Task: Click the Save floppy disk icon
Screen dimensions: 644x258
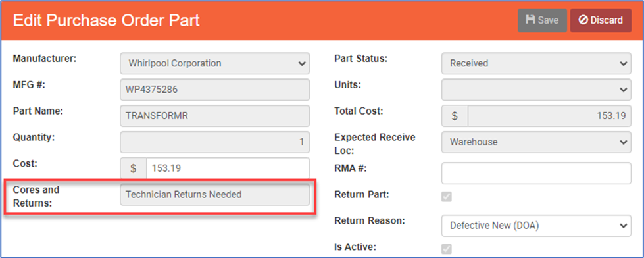Action: 530,20
